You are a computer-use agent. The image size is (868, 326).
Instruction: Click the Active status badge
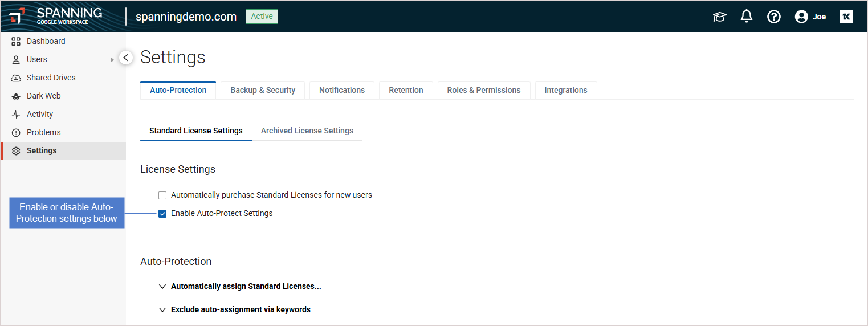click(262, 17)
